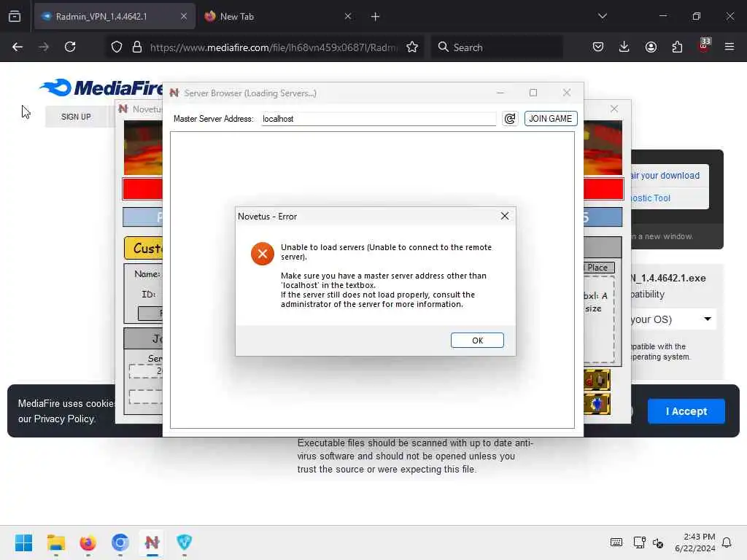This screenshot has width=747, height=560.
Task: Click the Master Server Address field
Action: click(379, 119)
